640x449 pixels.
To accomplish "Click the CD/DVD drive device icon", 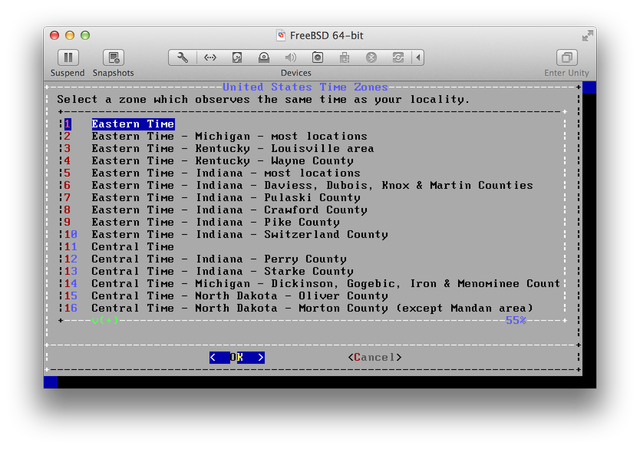I will pos(264,58).
